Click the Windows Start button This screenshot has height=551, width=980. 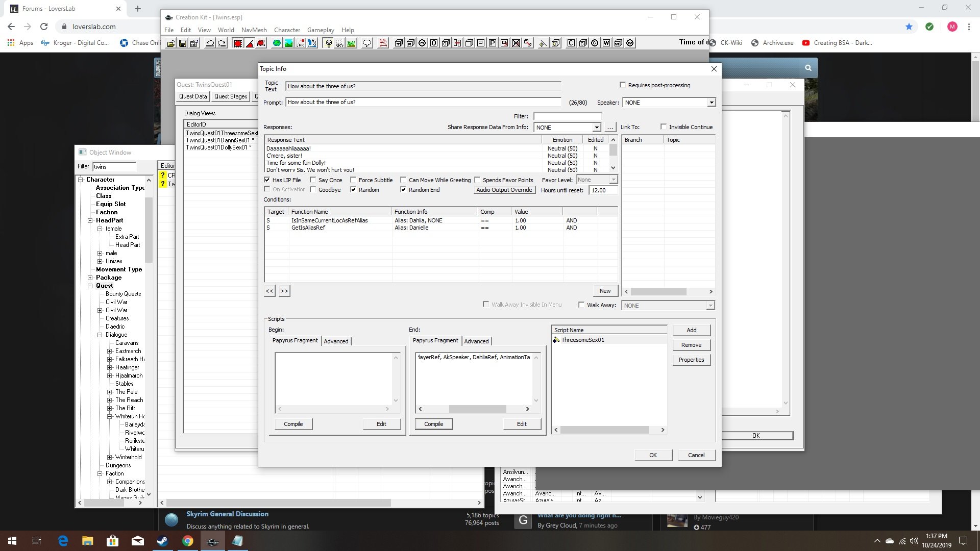(12, 541)
